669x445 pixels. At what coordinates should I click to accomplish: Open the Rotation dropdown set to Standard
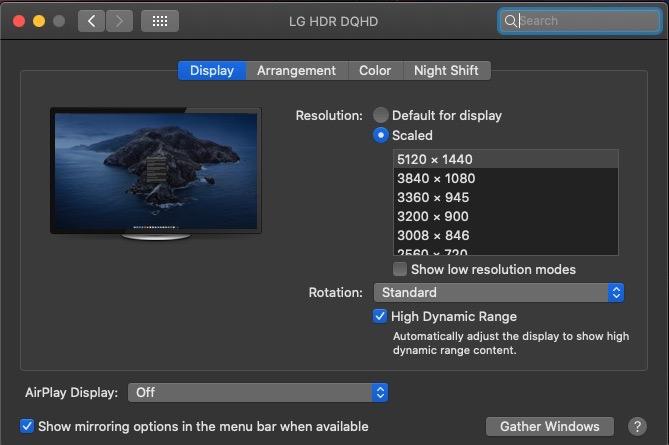click(x=499, y=293)
